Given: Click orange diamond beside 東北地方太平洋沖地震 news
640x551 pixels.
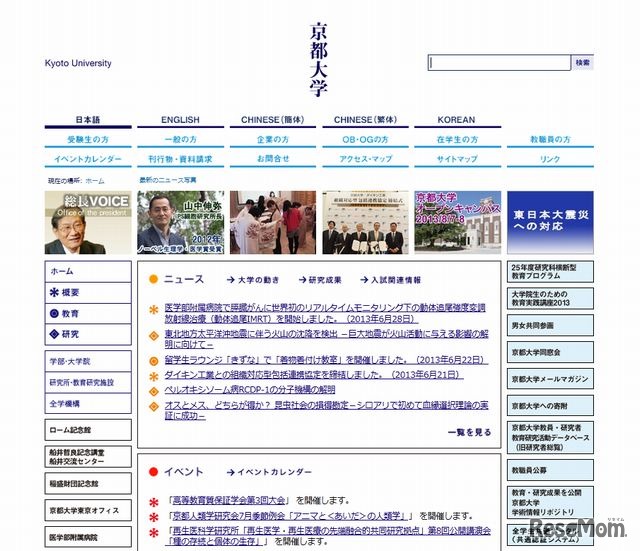Looking at the screenshot, I should (x=153, y=336).
